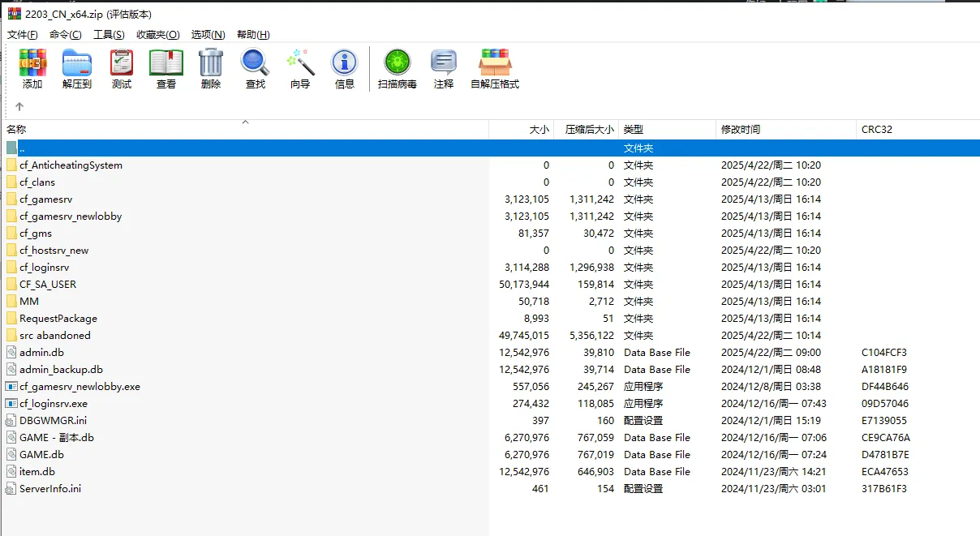Open the 选项(N) menu
Viewport: 980px width, 536px height.
point(208,34)
